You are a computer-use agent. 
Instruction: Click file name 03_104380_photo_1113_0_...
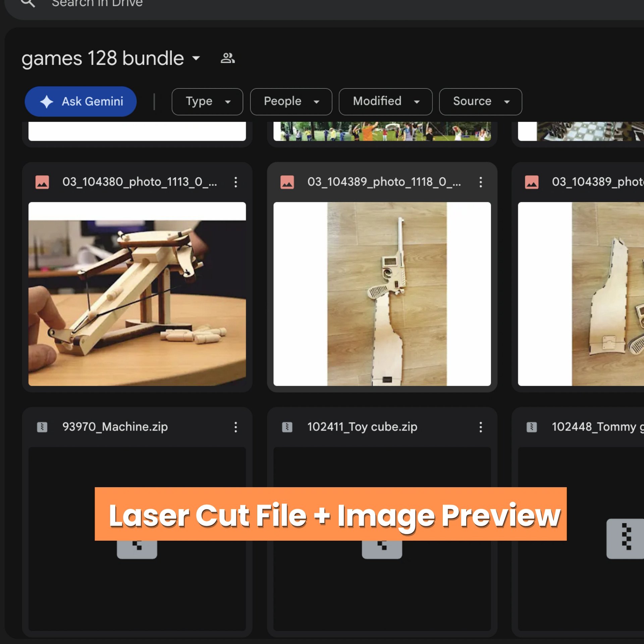click(140, 182)
